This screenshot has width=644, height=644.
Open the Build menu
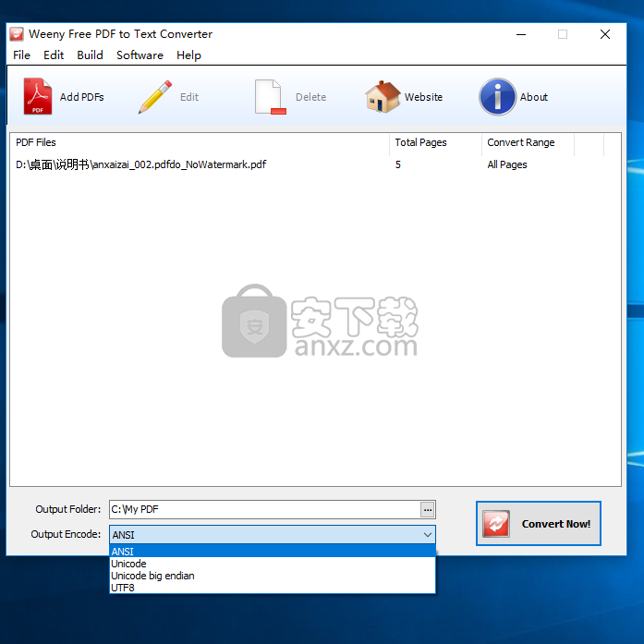[x=90, y=55]
